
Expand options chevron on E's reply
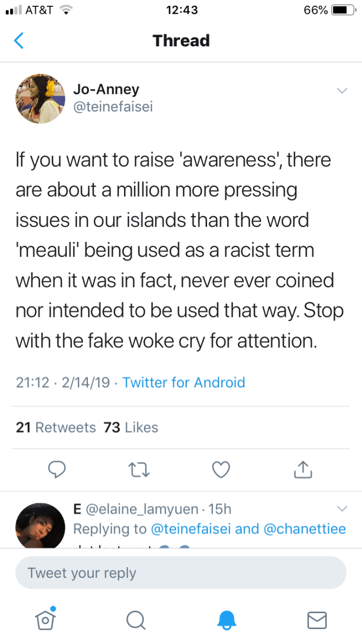pos(342,507)
